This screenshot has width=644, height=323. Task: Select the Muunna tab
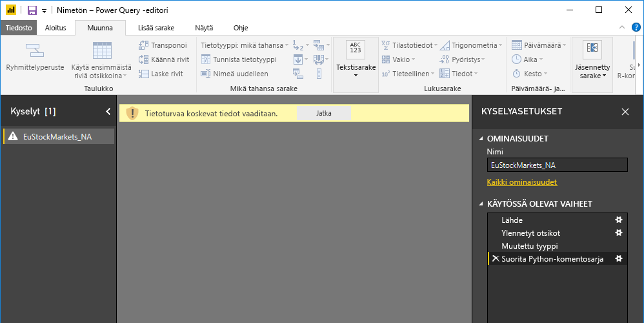coord(100,28)
